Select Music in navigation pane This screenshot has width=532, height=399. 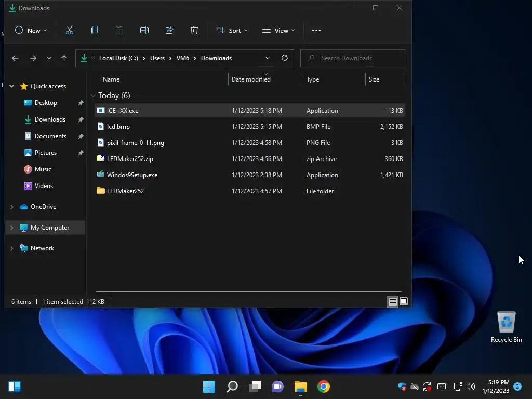click(43, 169)
